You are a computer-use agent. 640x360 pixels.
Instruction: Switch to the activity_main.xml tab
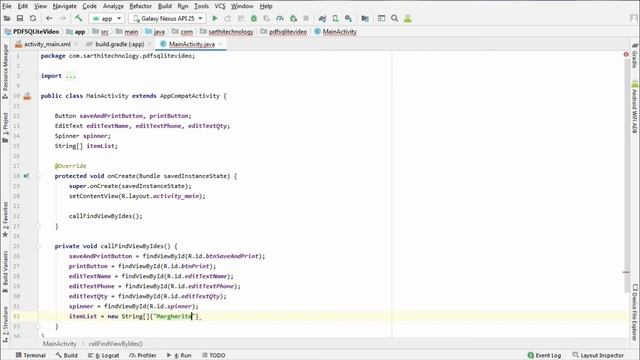pos(47,44)
